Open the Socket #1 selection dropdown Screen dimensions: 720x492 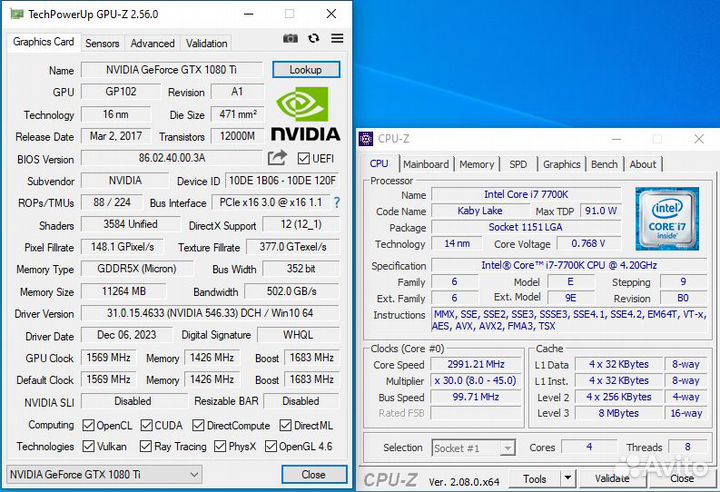[473, 447]
